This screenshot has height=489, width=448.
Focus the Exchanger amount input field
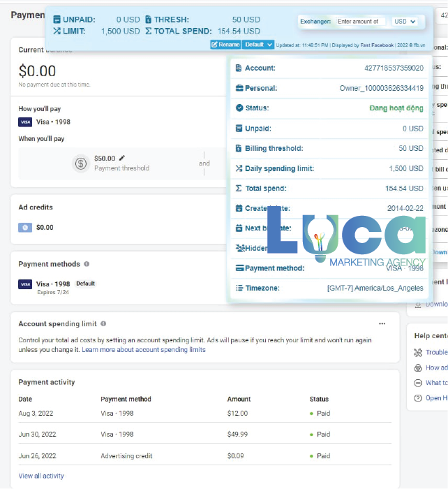click(x=361, y=22)
